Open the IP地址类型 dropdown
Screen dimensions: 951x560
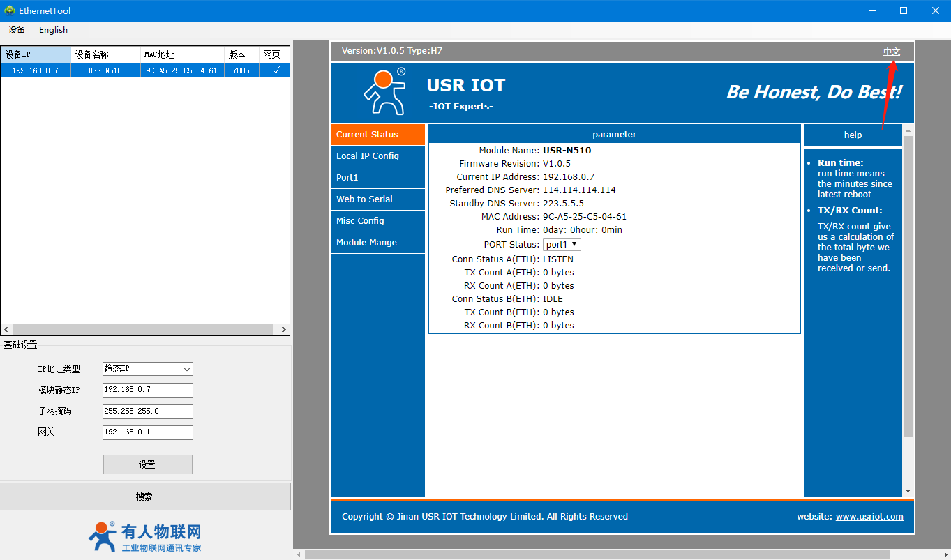(x=147, y=369)
